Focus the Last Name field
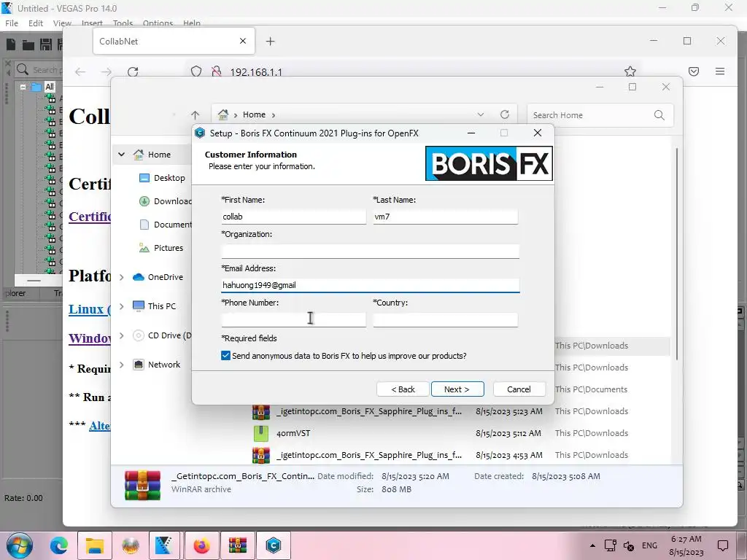 click(x=446, y=217)
